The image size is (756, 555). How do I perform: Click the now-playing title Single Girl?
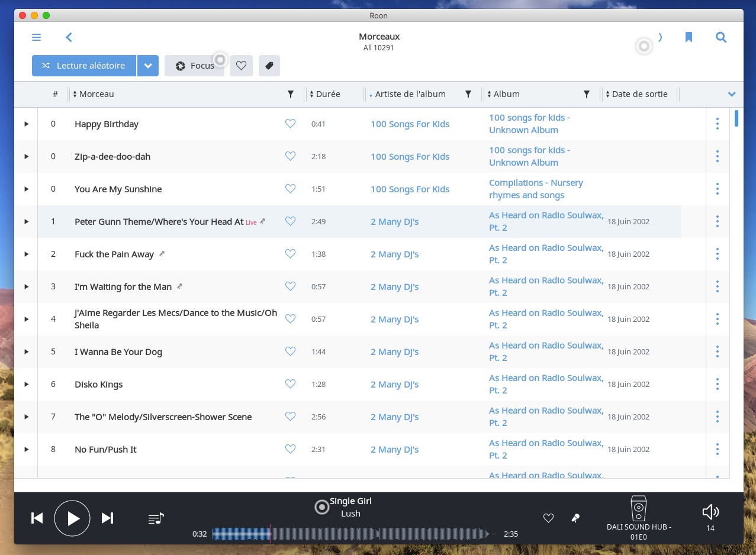pos(350,501)
